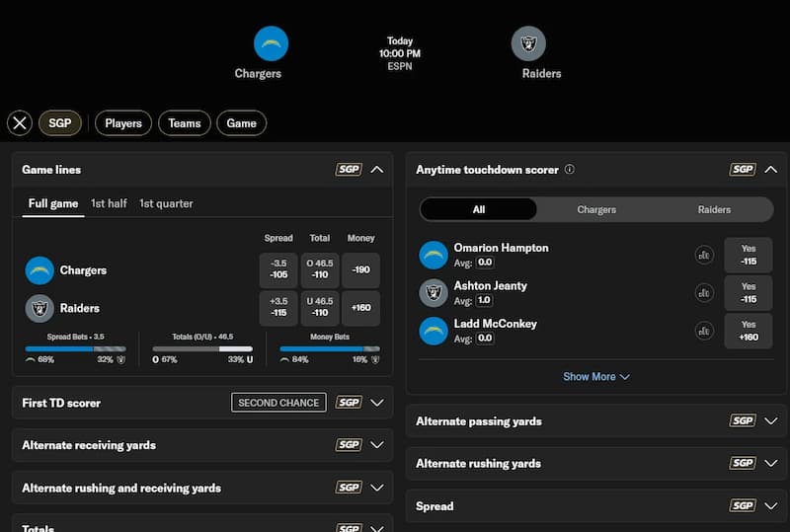This screenshot has height=532, width=790.
Task: Click the Money Bets percentage bar
Action: (x=330, y=348)
